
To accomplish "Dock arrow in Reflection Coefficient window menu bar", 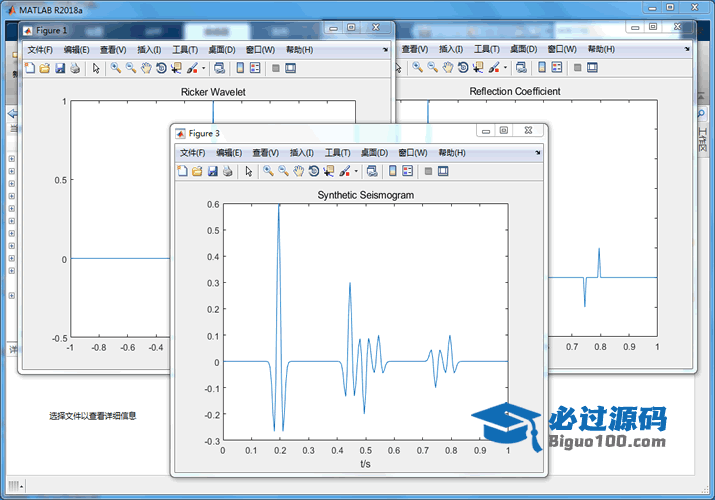I will click(x=687, y=49).
